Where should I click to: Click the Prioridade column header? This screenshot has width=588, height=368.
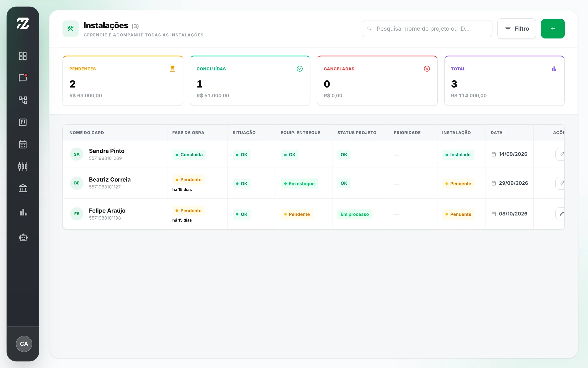click(407, 133)
